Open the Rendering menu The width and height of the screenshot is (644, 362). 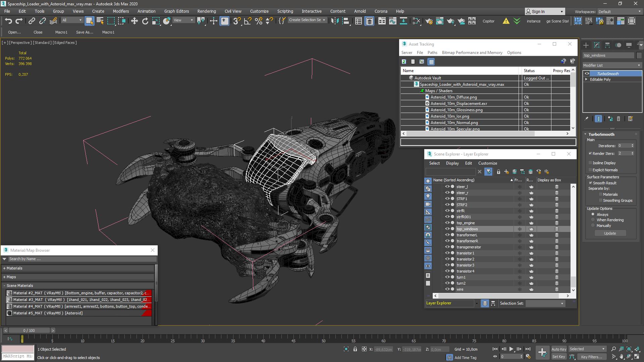(207, 11)
